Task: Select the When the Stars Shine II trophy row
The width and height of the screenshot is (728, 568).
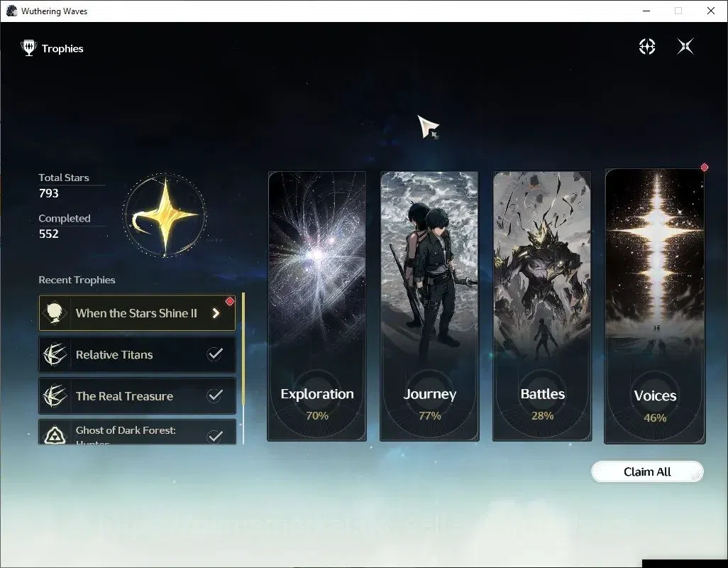Action: click(137, 313)
